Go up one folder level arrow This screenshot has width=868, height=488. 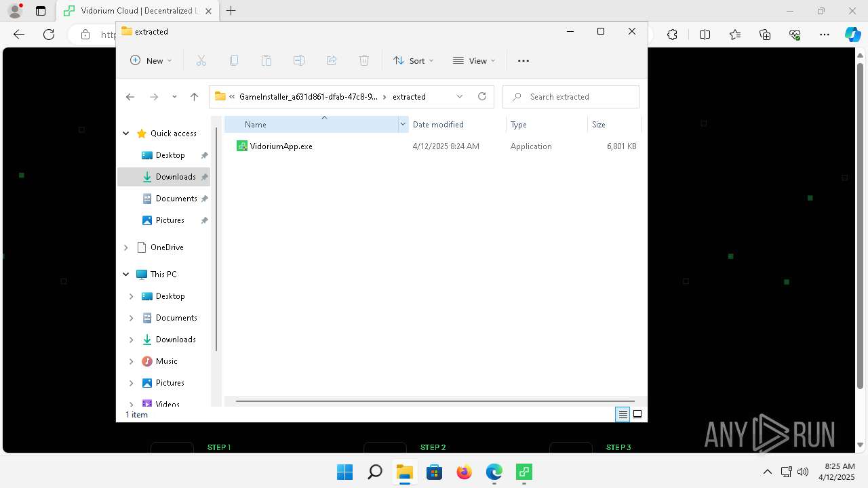194,97
